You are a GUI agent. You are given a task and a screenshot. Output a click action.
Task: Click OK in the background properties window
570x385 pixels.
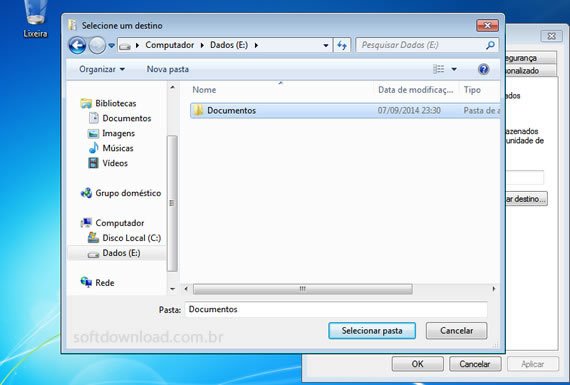[417, 364]
